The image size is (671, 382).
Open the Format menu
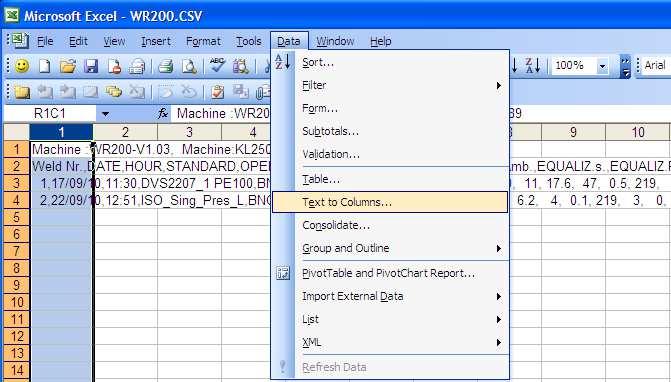203,41
